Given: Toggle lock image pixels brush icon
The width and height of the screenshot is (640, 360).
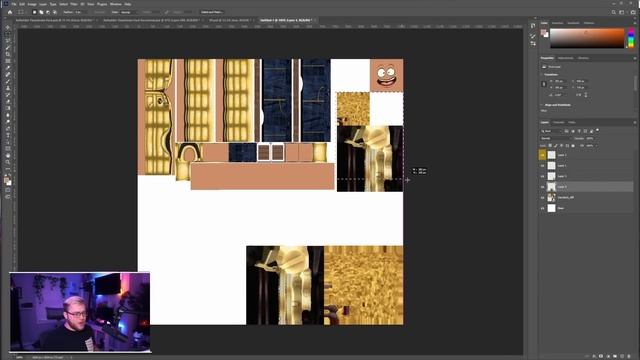Looking at the screenshot, I should pos(556,146).
